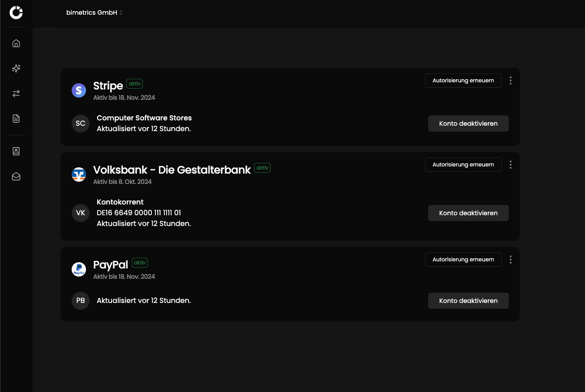
Task: Click Autorisierung erneuern for PayPal
Action: coord(463,259)
